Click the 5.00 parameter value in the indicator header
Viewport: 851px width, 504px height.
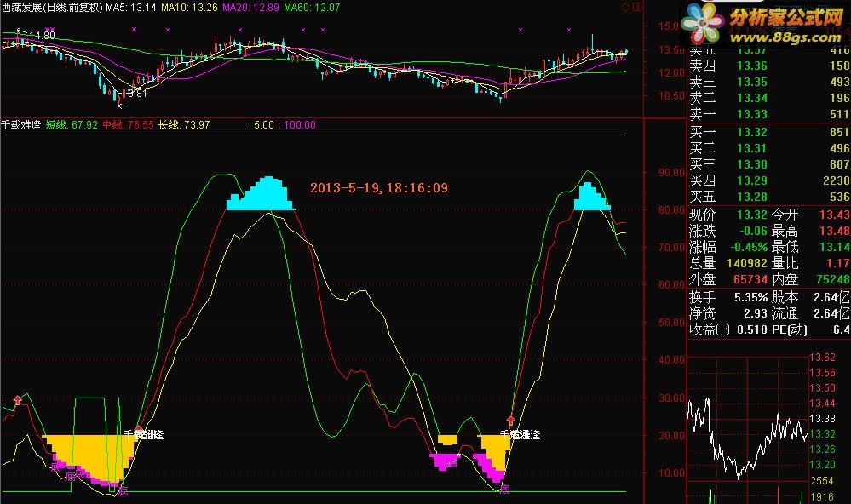pos(264,125)
